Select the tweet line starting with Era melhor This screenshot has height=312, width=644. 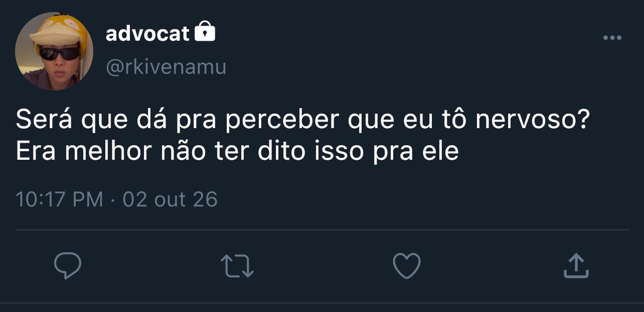237,152
